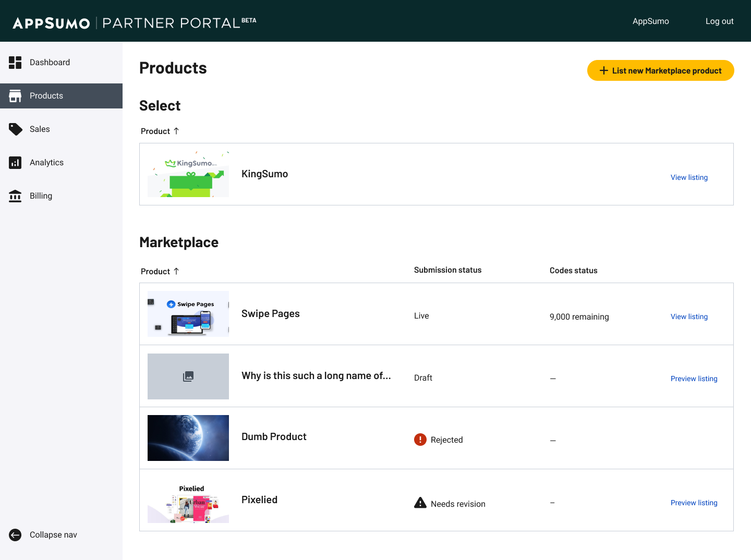The image size is (751, 560).
Task: Click the Marketplace section heading
Action: click(x=179, y=242)
